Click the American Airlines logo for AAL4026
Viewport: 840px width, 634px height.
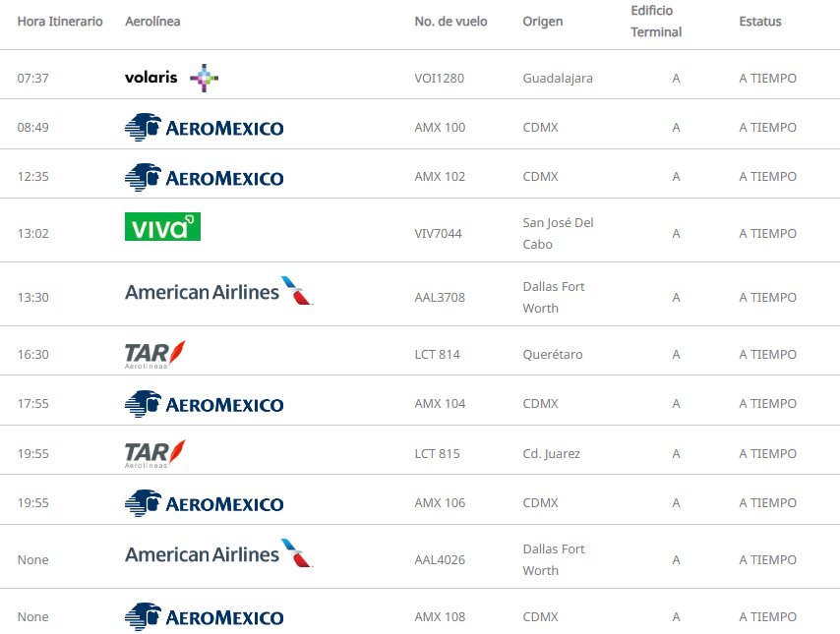[x=218, y=553]
